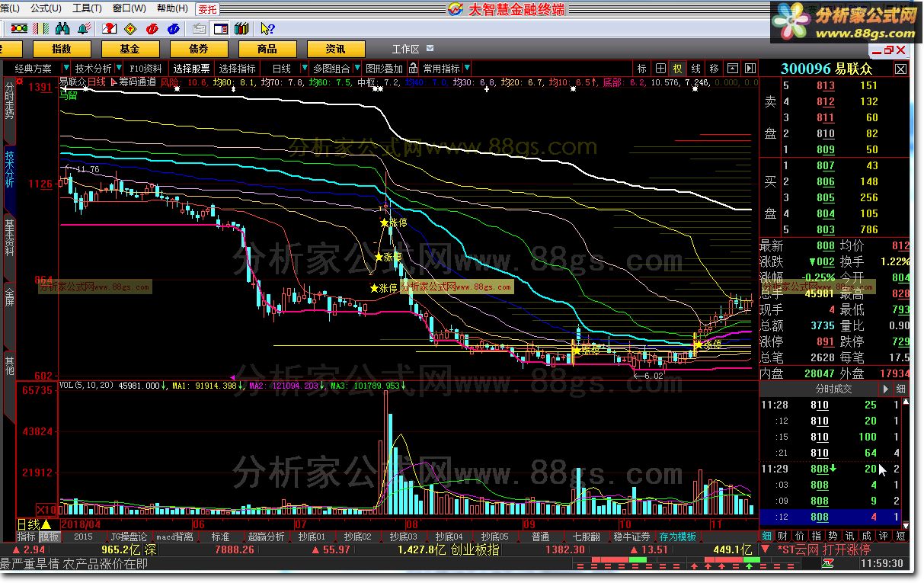Open the 工作区 workspace dropdown
The image size is (924, 583).
coord(430,49)
